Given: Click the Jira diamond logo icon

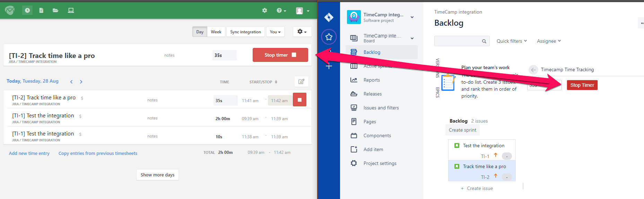Looking at the screenshot, I should coord(329,17).
